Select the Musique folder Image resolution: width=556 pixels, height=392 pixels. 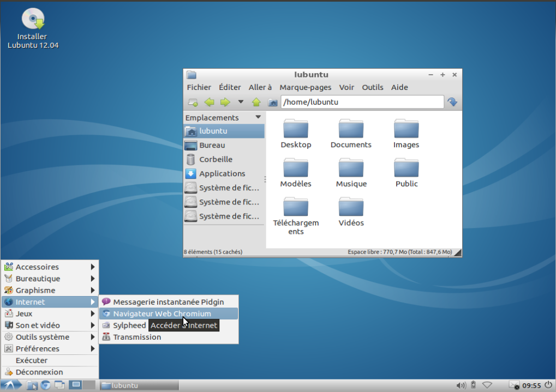pyautogui.click(x=351, y=173)
